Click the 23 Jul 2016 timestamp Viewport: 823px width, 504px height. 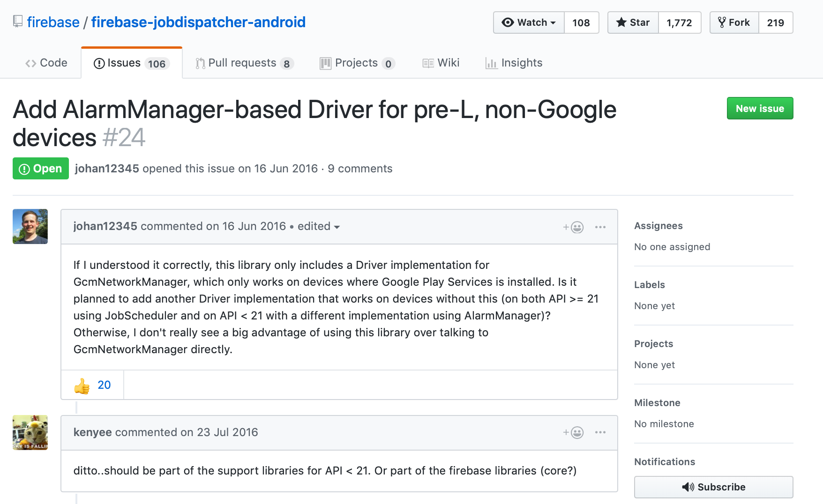pyautogui.click(x=227, y=432)
